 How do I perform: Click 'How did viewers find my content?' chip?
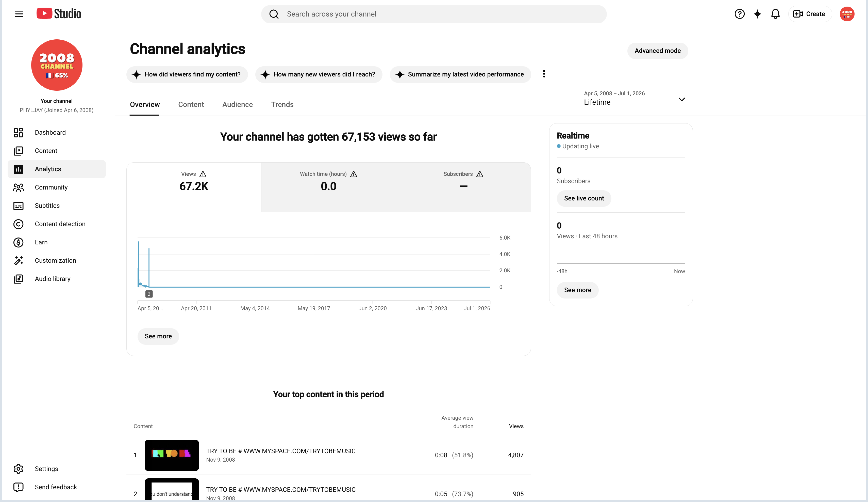tap(187, 74)
